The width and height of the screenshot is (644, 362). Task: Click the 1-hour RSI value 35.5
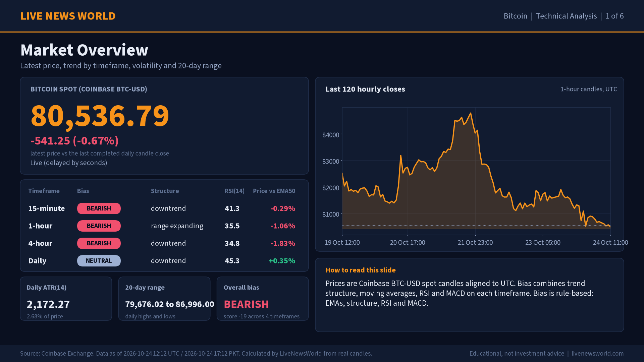click(232, 226)
